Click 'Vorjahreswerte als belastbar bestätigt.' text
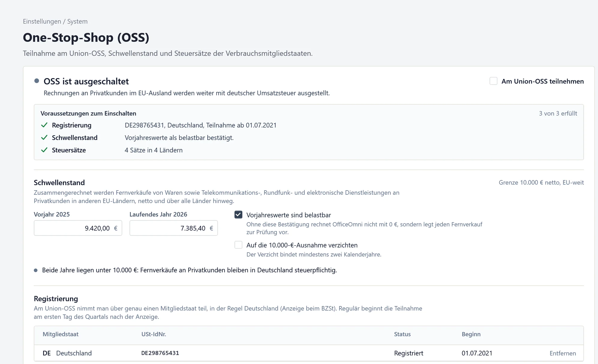This screenshot has width=598, height=364. (179, 138)
